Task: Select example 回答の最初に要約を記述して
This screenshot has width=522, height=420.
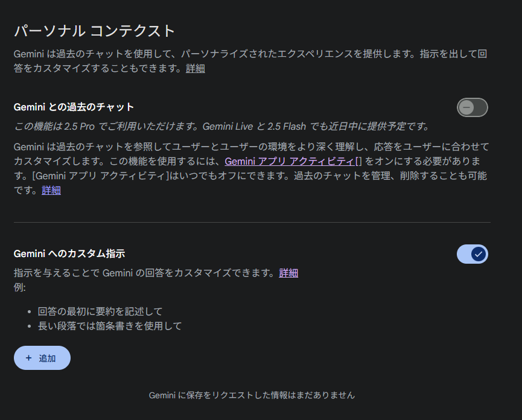Action: tap(100, 311)
